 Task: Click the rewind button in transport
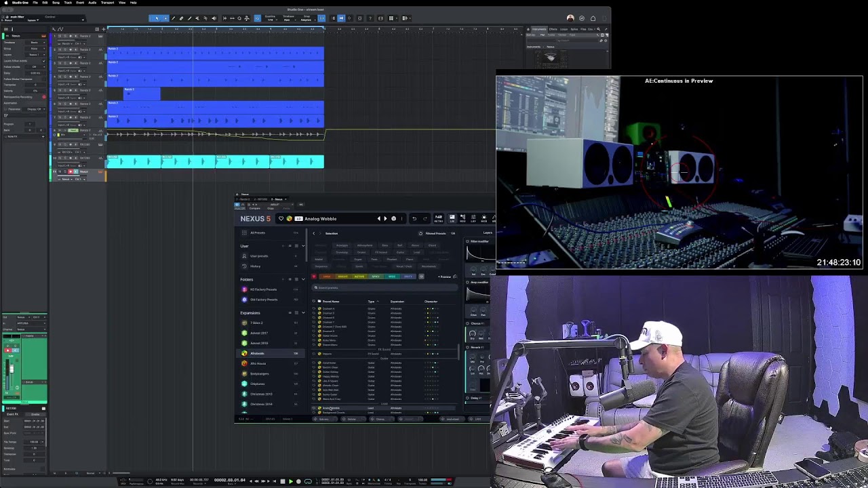pyautogui.click(x=256, y=481)
